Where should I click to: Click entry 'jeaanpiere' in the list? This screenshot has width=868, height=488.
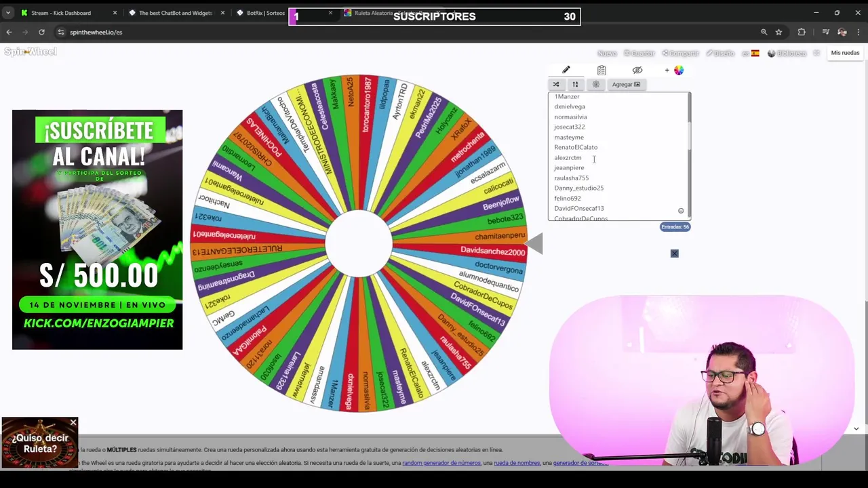tap(569, 167)
